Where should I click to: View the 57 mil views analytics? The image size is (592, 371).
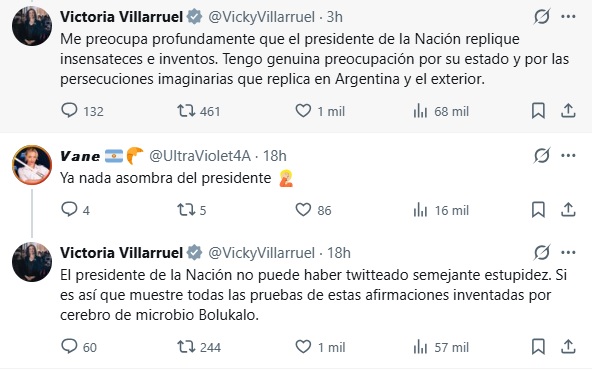click(x=441, y=347)
